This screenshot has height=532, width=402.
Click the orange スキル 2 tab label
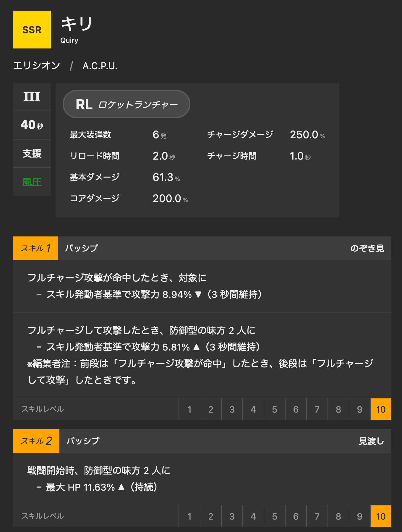coord(36,441)
